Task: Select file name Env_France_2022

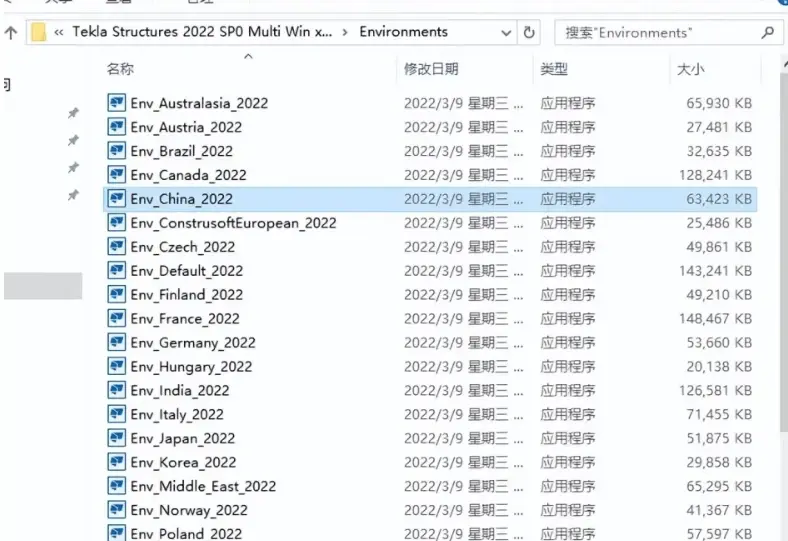Action: click(185, 318)
